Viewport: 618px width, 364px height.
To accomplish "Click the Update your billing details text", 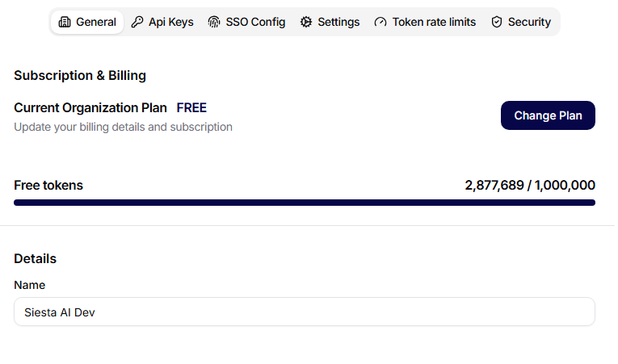I will 123,128.
